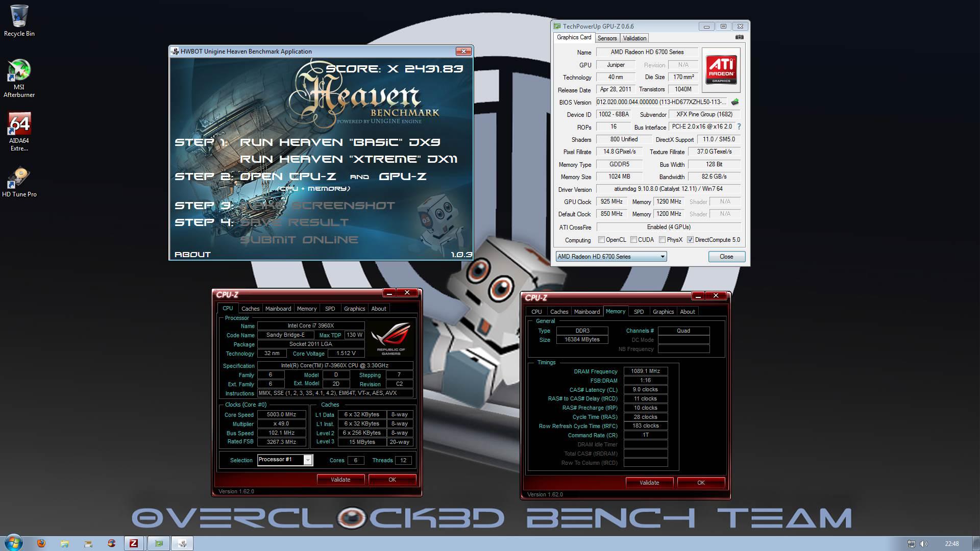Launch MSI Afterburner from the desktop
Viewport: 980px width, 551px height.
(19, 78)
